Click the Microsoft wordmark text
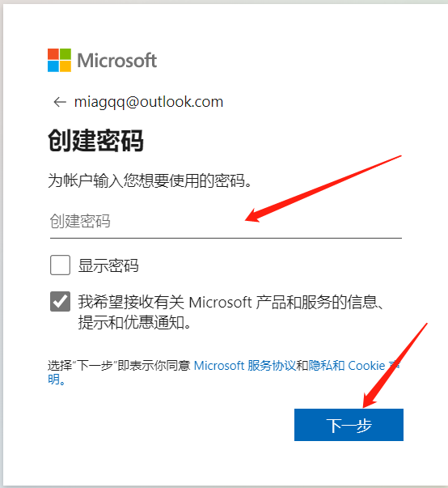The width and height of the screenshot is (448, 488). [117, 61]
